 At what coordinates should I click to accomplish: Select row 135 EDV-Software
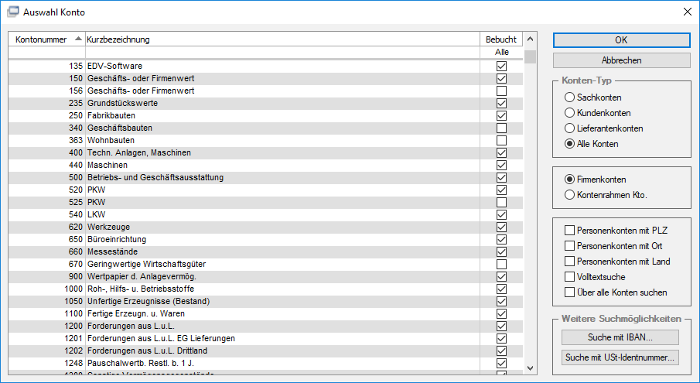266,66
